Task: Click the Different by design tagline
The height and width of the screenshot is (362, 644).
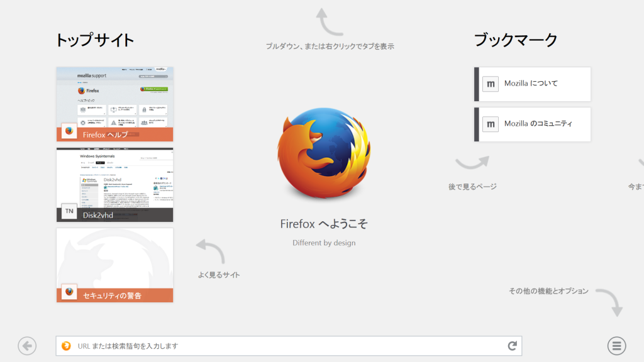Action: click(324, 243)
